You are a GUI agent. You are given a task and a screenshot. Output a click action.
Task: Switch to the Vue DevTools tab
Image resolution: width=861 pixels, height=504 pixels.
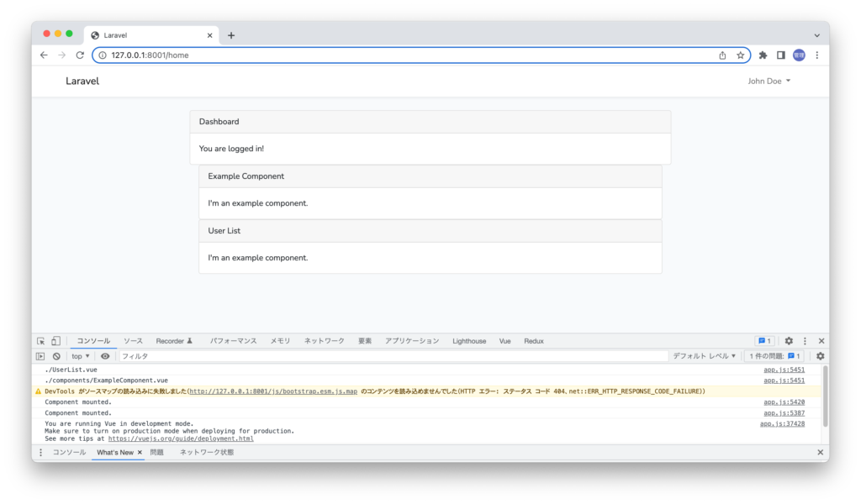tap(504, 340)
